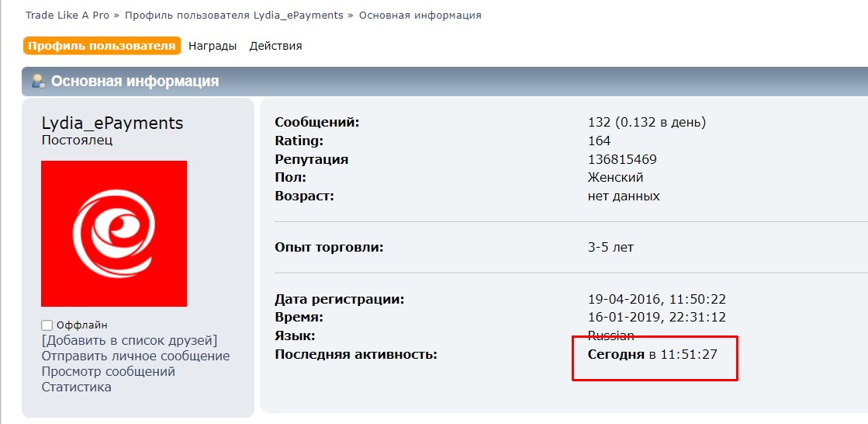This screenshot has width=868, height=424.
Task: Open the Trade Like A Pro breadcrumb link
Action: 67,16
